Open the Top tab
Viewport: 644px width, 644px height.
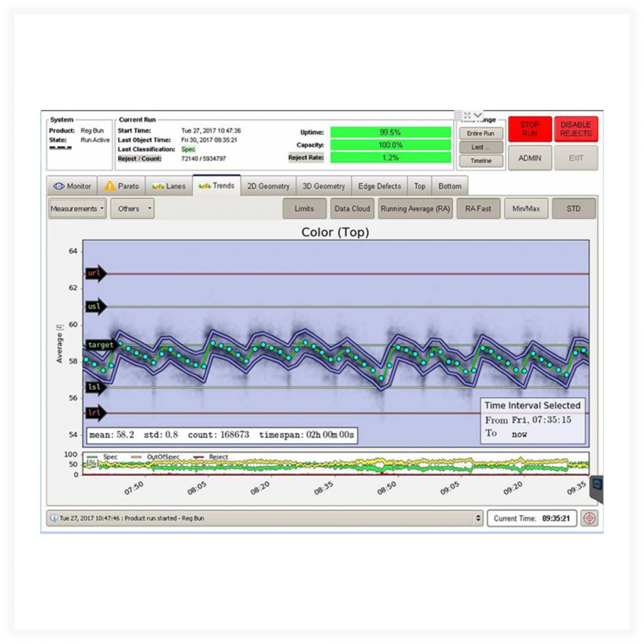click(x=420, y=186)
